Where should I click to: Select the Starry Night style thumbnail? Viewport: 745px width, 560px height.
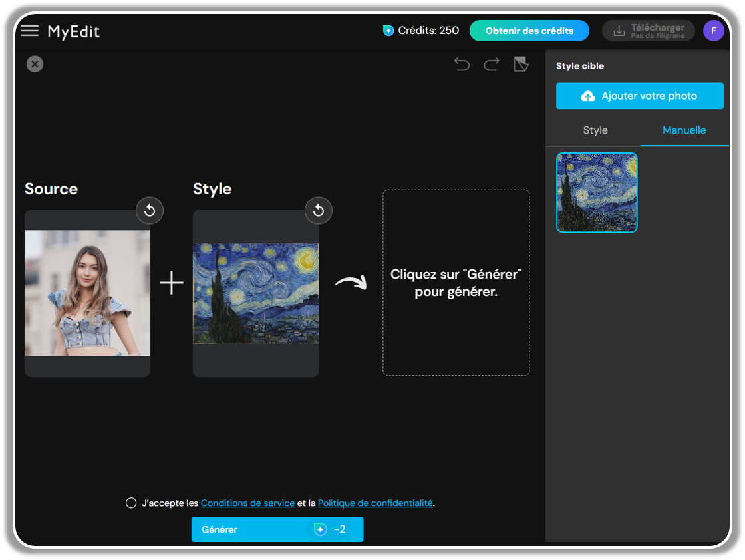[597, 192]
